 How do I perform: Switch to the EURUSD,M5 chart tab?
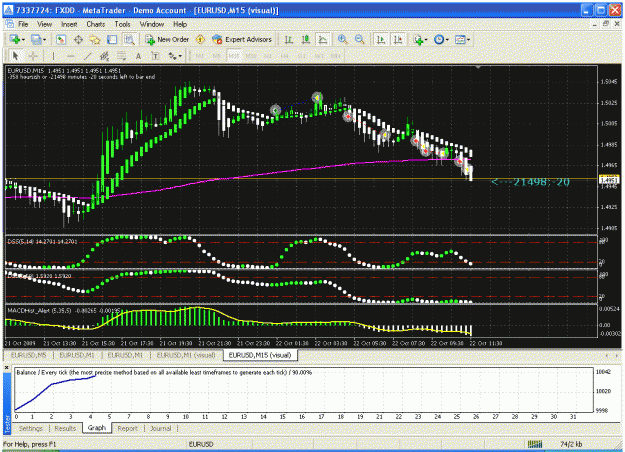coord(28,355)
